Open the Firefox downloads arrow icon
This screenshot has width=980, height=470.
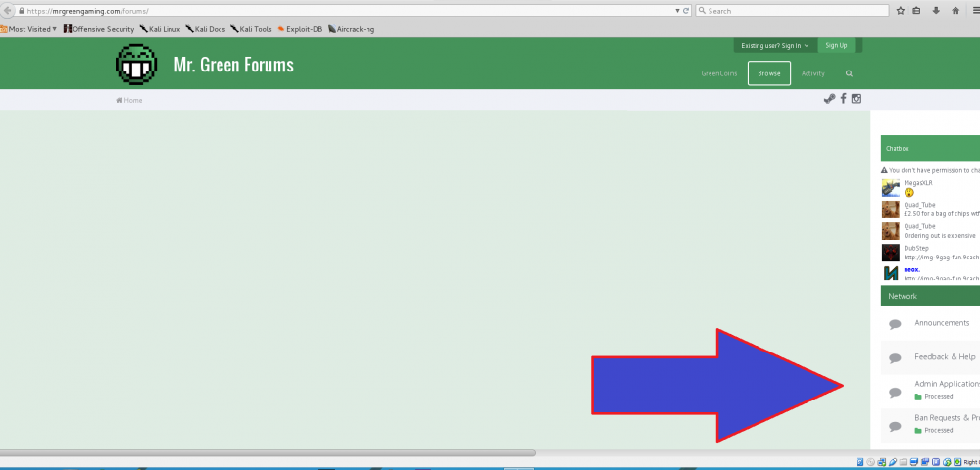click(937, 11)
